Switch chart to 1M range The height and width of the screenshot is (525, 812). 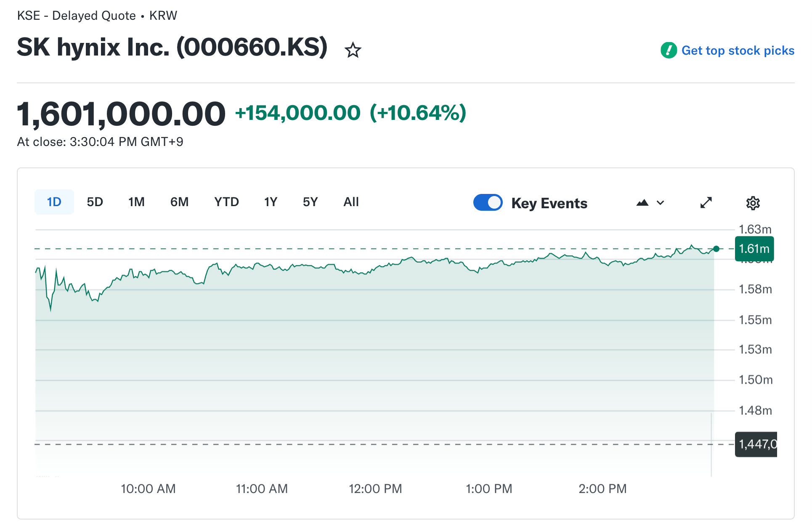coord(136,202)
